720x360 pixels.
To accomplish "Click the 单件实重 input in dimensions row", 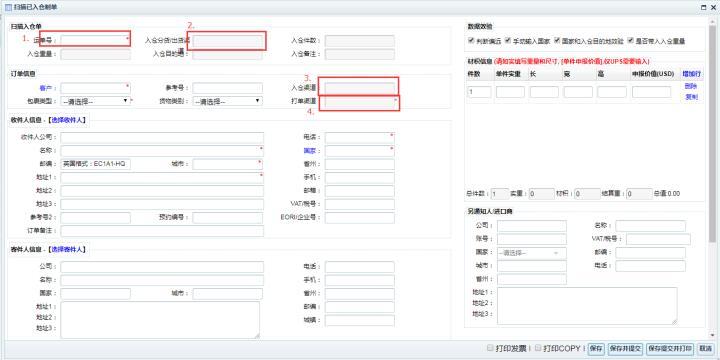I will [x=510, y=92].
